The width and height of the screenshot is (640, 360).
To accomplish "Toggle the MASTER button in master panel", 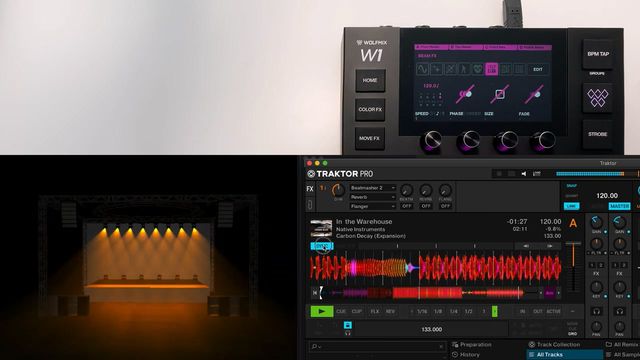I will (619, 206).
